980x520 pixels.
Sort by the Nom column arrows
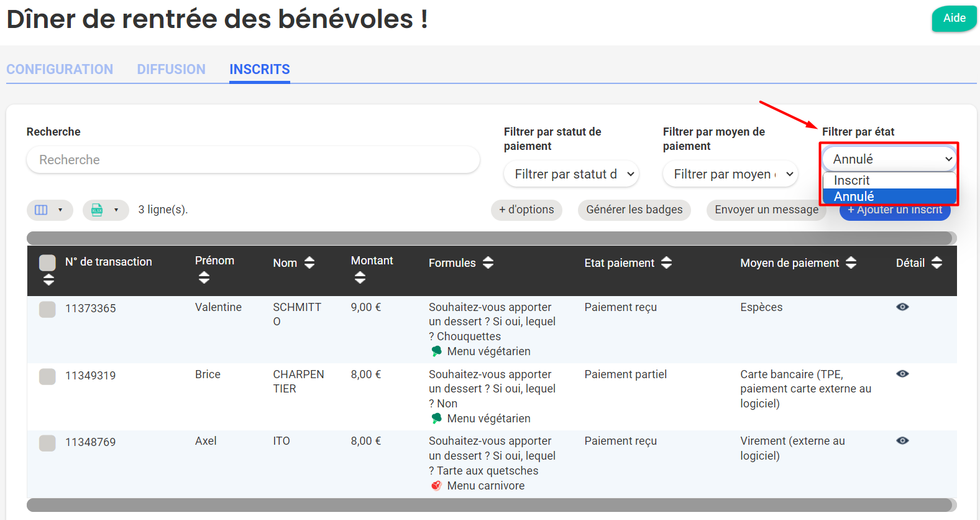point(309,263)
